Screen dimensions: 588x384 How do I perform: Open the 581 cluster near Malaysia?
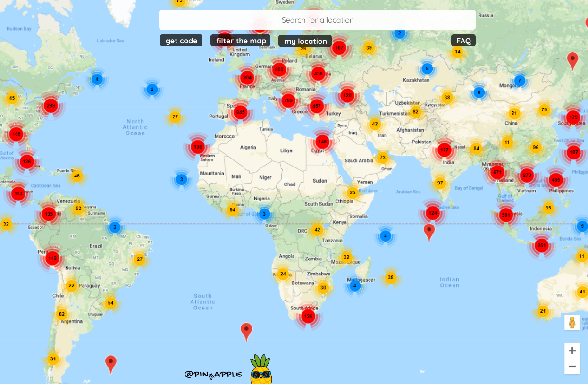click(x=506, y=215)
